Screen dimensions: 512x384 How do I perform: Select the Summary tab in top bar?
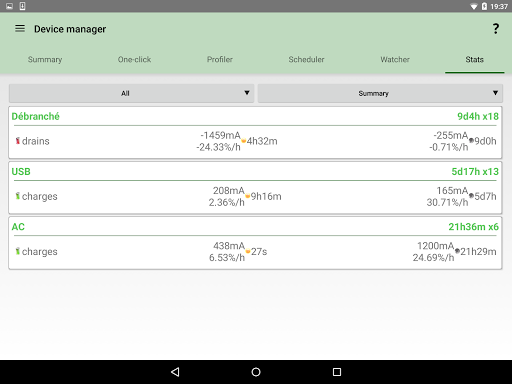point(45,59)
